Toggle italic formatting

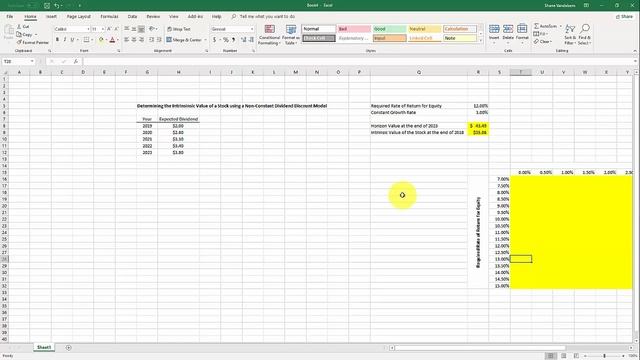64,40
